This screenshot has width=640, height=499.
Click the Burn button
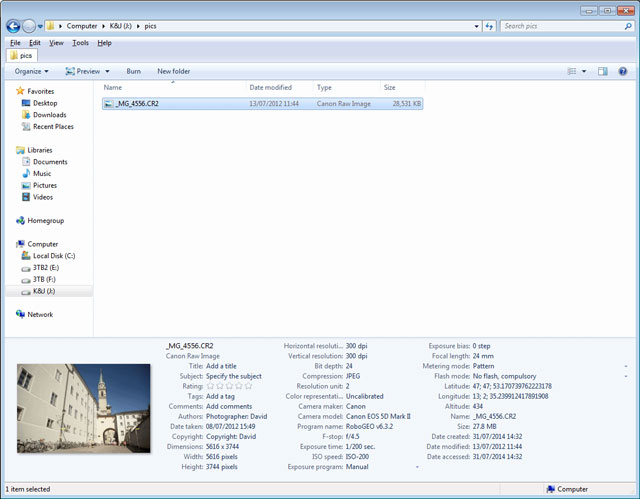133,71
